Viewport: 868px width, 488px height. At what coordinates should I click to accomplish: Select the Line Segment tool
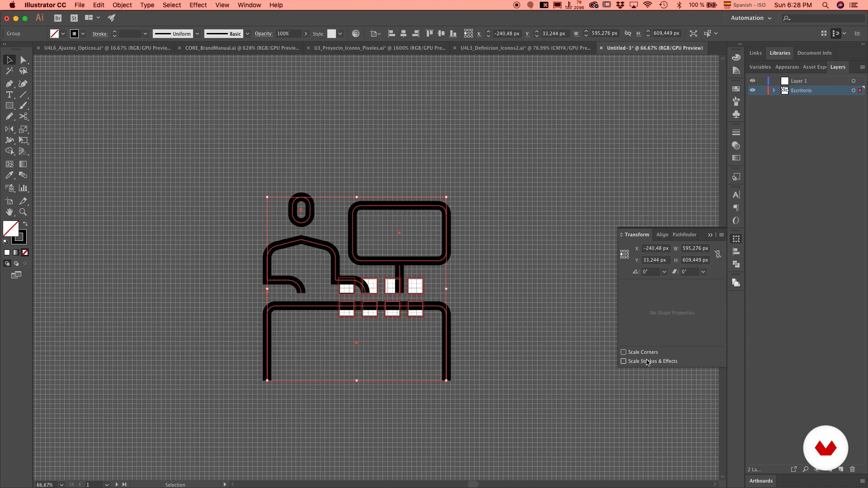pyautogui.click(x=24, y=94)
